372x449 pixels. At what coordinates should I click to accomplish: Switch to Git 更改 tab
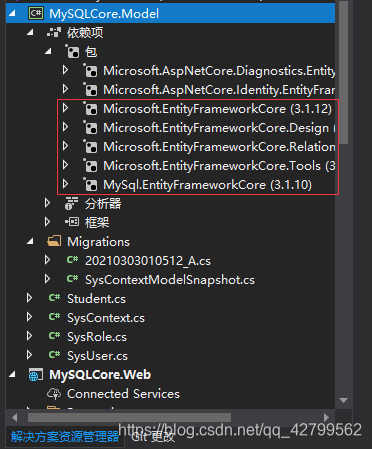(153, 437)
